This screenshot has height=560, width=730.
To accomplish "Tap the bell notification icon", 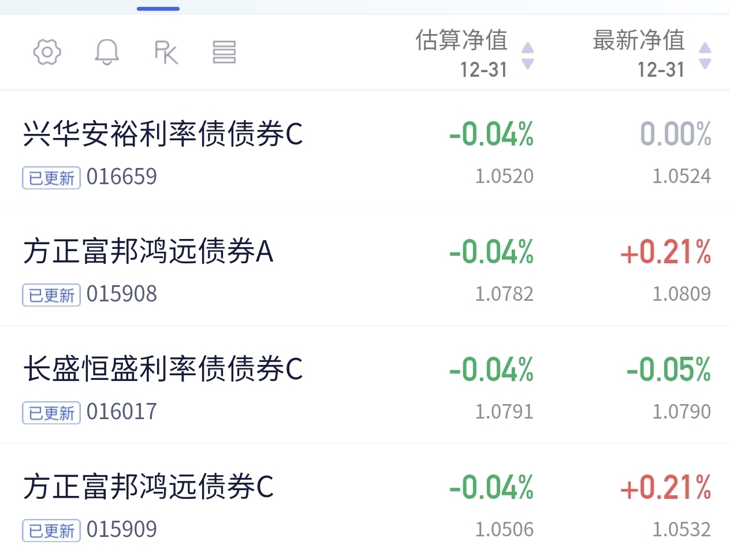I will [107, 52].
